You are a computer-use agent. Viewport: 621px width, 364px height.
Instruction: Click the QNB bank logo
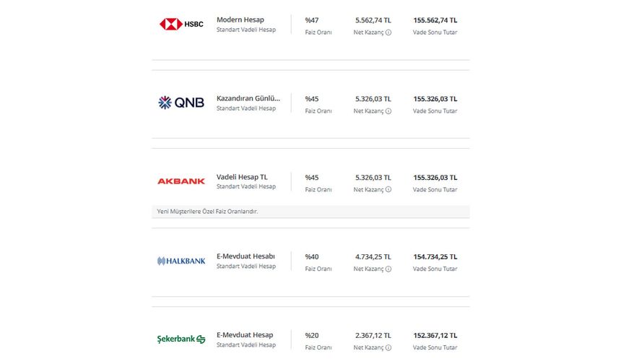181,103
